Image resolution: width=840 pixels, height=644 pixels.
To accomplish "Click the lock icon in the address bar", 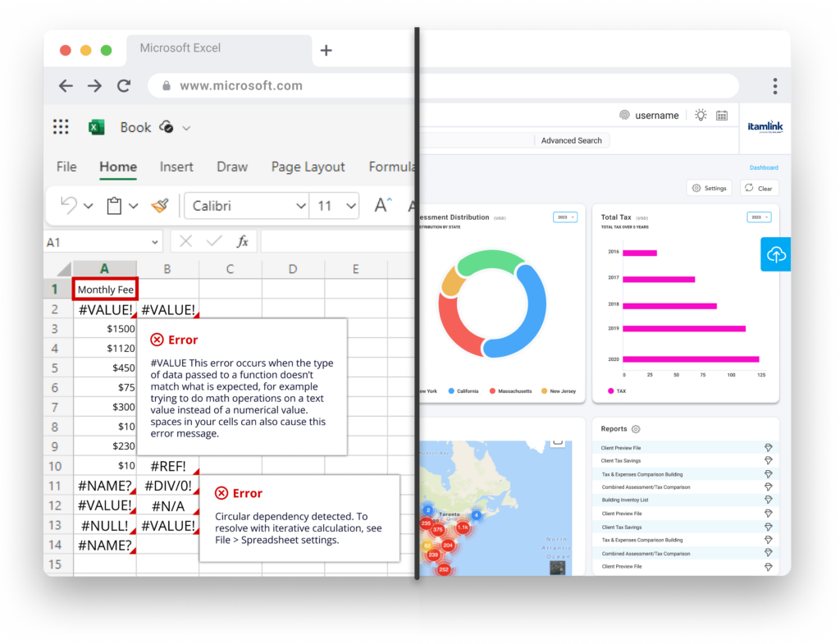I will coord(167,85).
